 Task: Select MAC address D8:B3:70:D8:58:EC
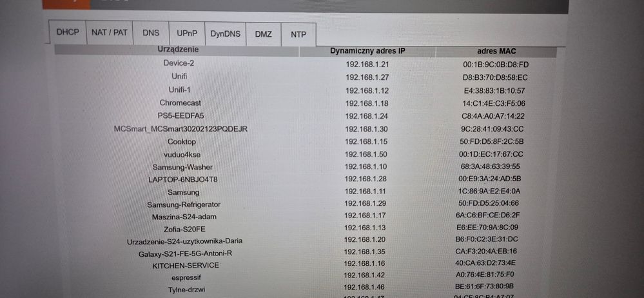pos(495,77)
